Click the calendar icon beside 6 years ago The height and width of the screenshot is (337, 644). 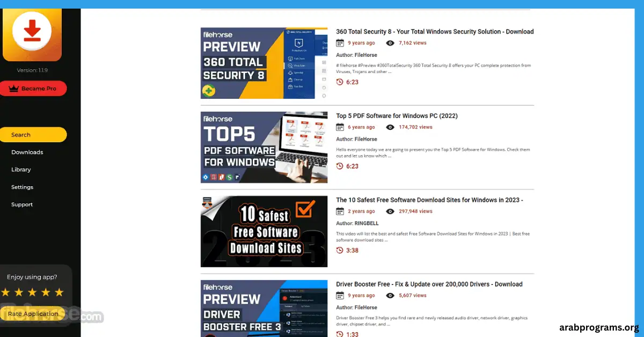(340, 127)
